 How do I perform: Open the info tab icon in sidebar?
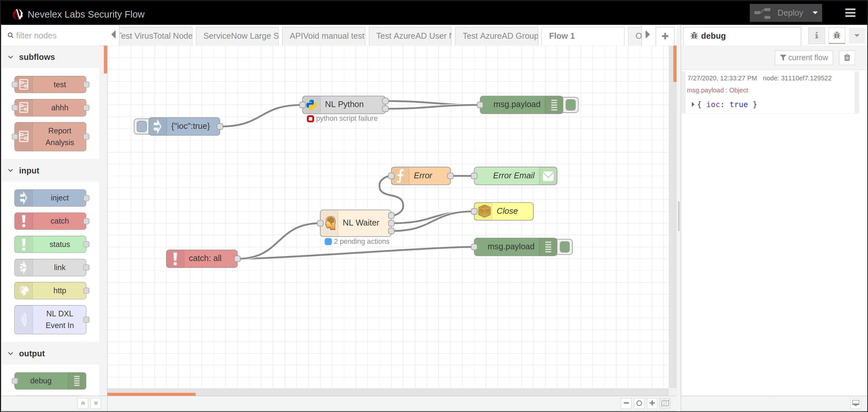[816, 35]
